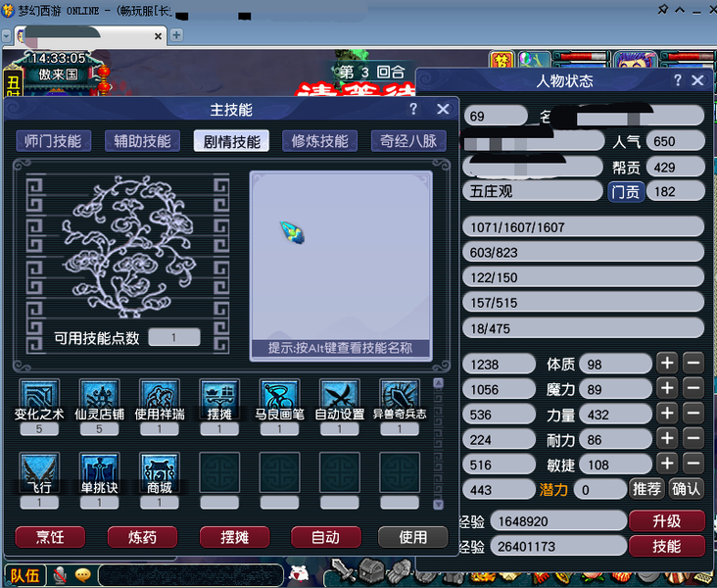Increase 敏捷 with the plus button

tap(667, 464)
